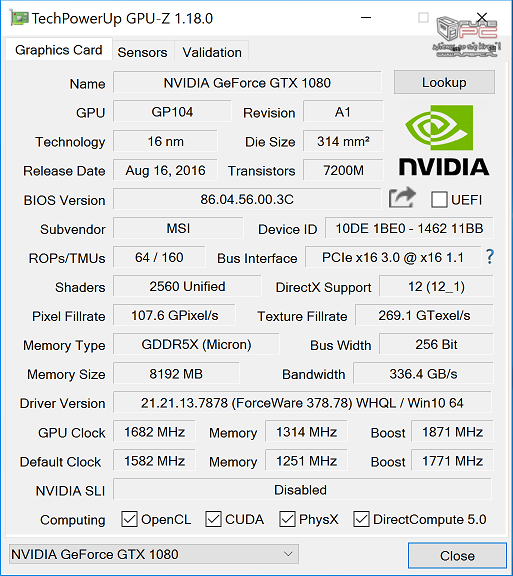Click the Shaders value 2560 Unified
513x576 pixels.
coord(187,286)
